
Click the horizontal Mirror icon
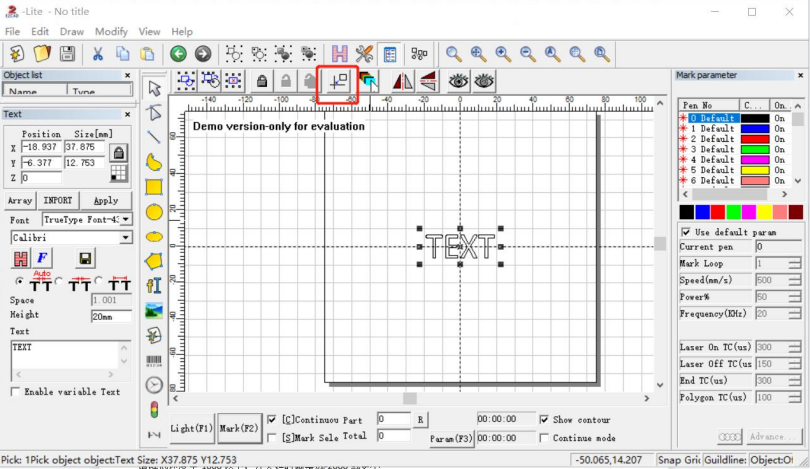[x=402, y=81]
